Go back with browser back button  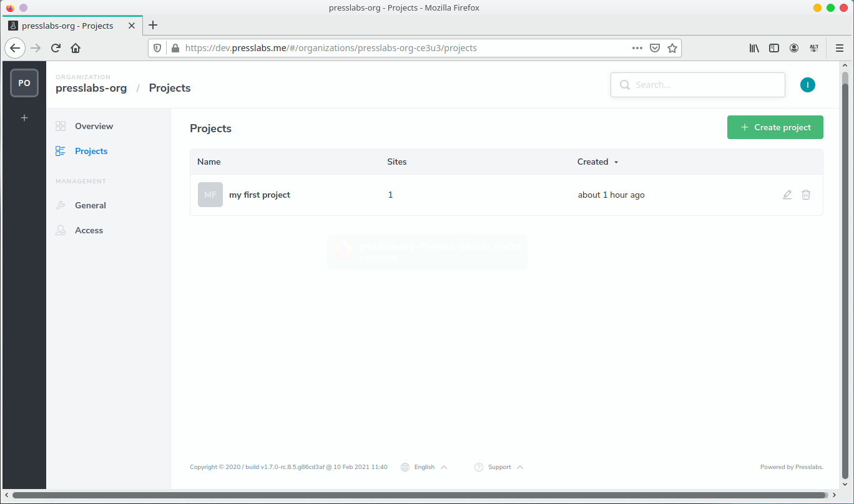(15, 48)
